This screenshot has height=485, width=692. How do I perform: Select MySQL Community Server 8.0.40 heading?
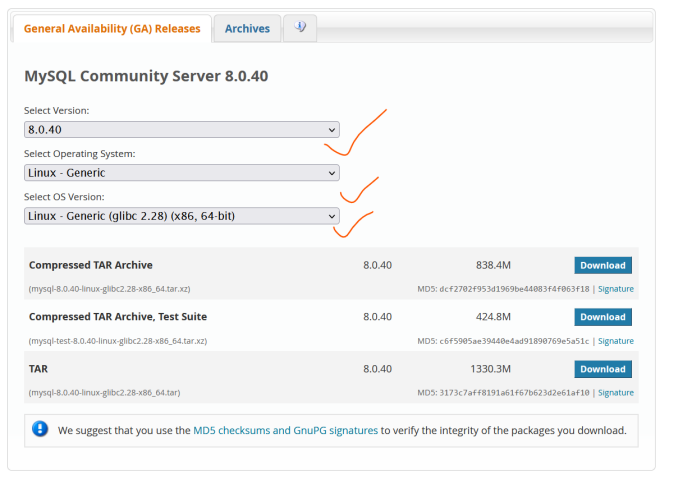(146, 76)
